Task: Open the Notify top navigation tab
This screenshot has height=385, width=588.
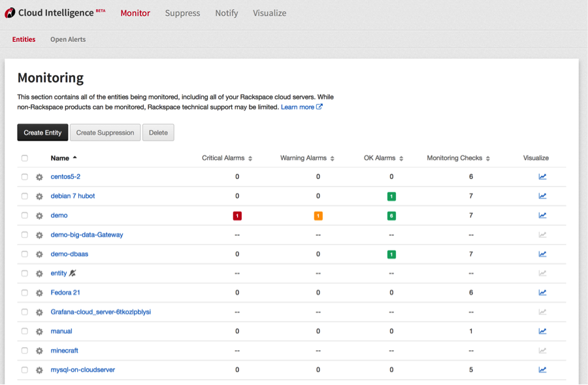Action: click(227, 13)
